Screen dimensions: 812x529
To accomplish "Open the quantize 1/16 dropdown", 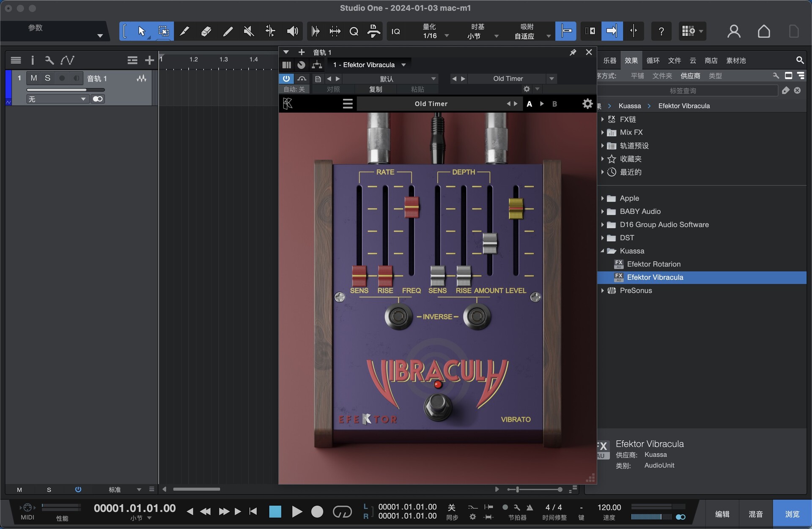I will [x=447, y=36].
